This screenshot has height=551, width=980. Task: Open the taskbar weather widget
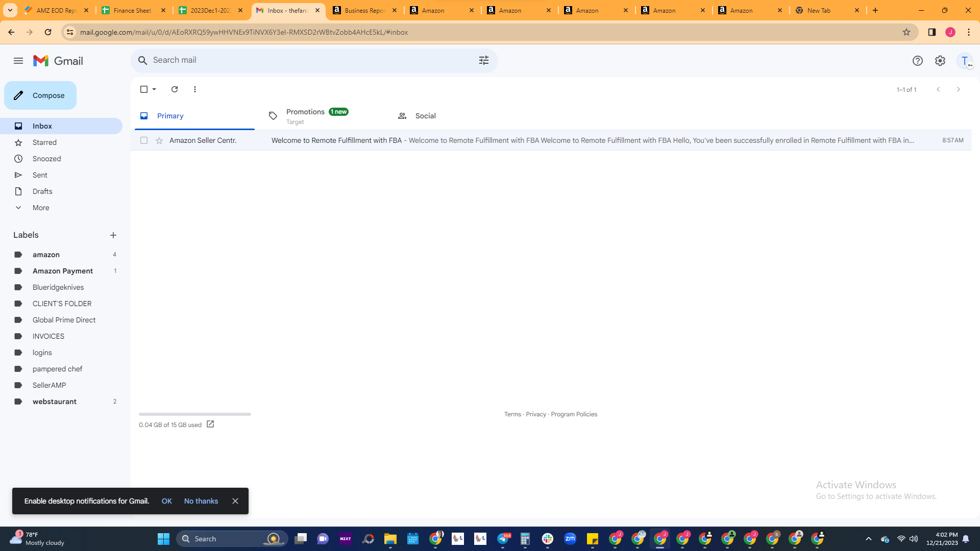(x=38, y=539)
